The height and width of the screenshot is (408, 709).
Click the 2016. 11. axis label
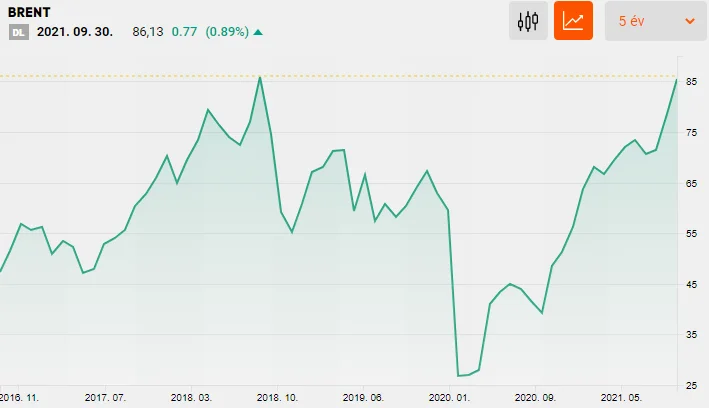19,398
